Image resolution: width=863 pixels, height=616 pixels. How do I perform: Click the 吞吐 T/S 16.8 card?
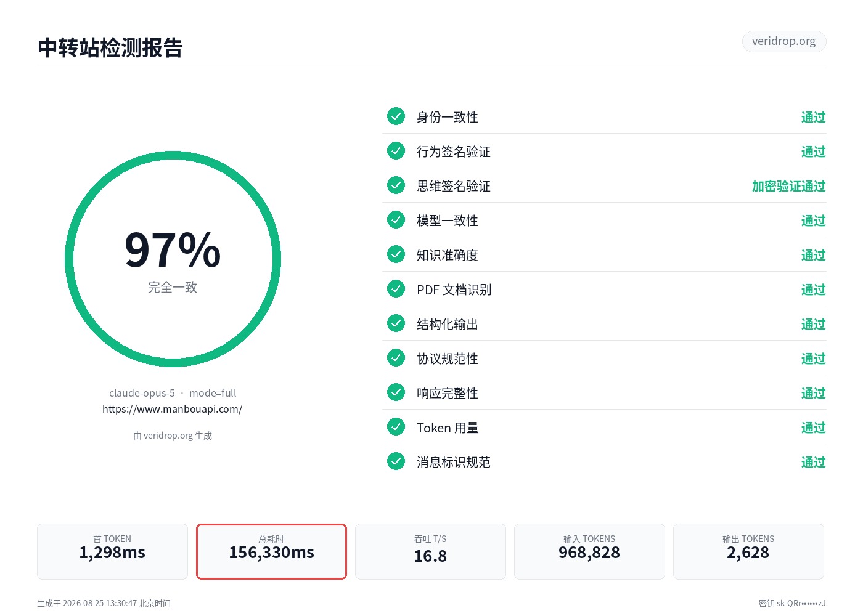coord(430,551)
